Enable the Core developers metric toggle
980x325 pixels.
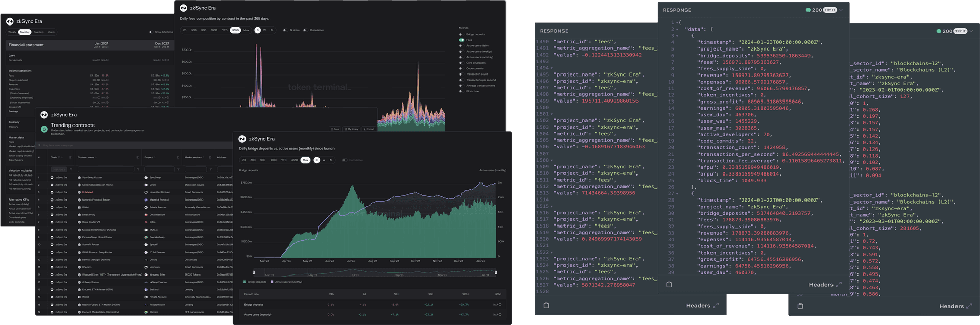(461, 63)
